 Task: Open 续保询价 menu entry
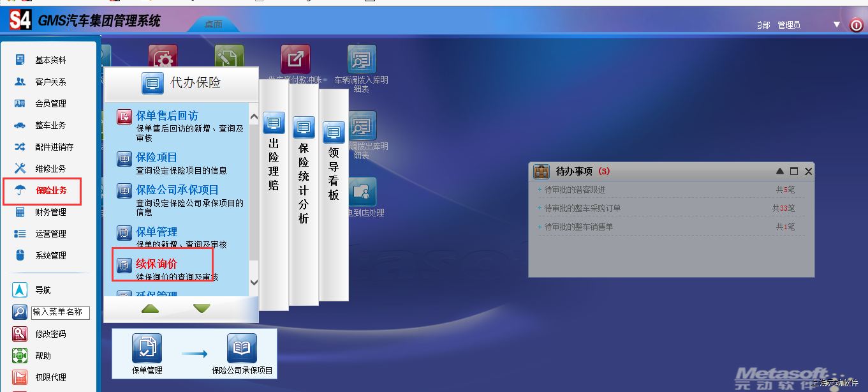[156, 264]
